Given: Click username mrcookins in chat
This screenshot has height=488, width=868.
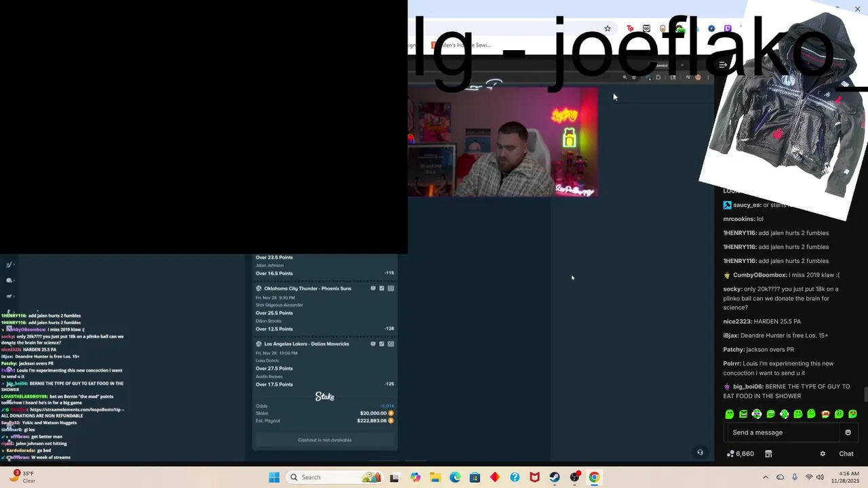Looking at the screenshot, I should [738, 219].
